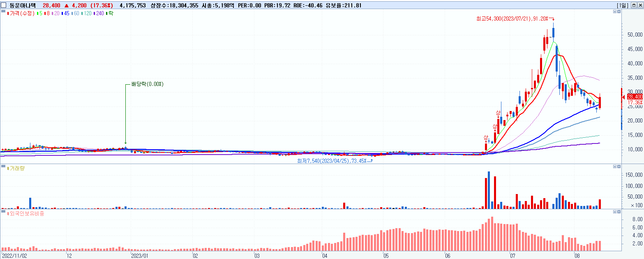The width and height of the screenshot is (644, 259).
Task: Click the tallest blue volume bar in June
Action: coord(489,190)
